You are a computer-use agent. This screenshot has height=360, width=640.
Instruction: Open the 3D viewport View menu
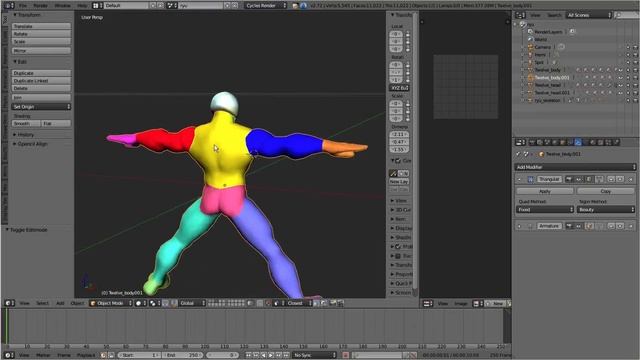24,303
